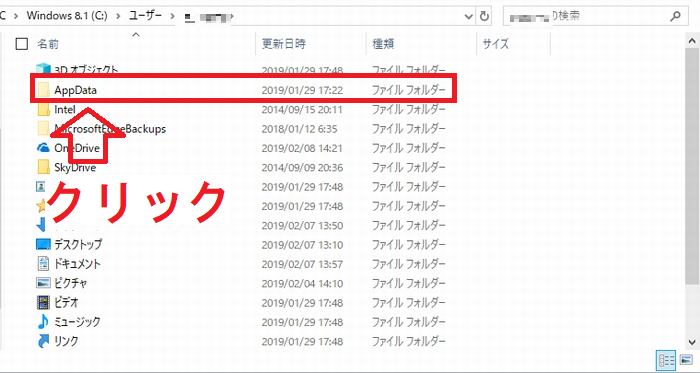Viewport: 700px width, 373px height.
Task: Click the MicrosoftEdgeBackups folder icon
Action: pos(44,128)
